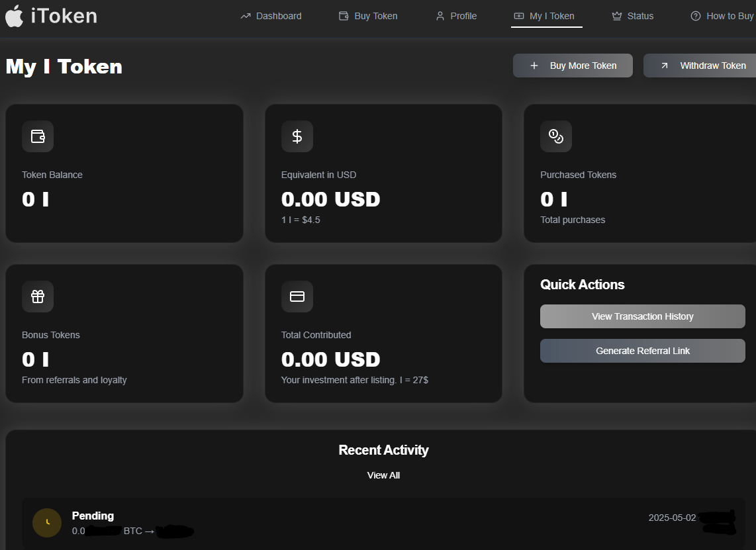Click the '0 I' value under Purchased Tokens
Screen dimensions: 756x550
click(x=554, y=199)
